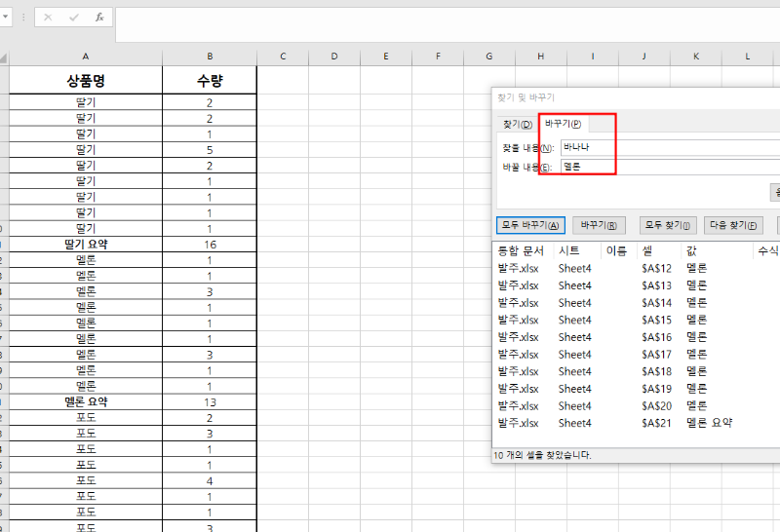The image size is (780, 532).
Task: Select column F header
Action: [x=438, y=57]
